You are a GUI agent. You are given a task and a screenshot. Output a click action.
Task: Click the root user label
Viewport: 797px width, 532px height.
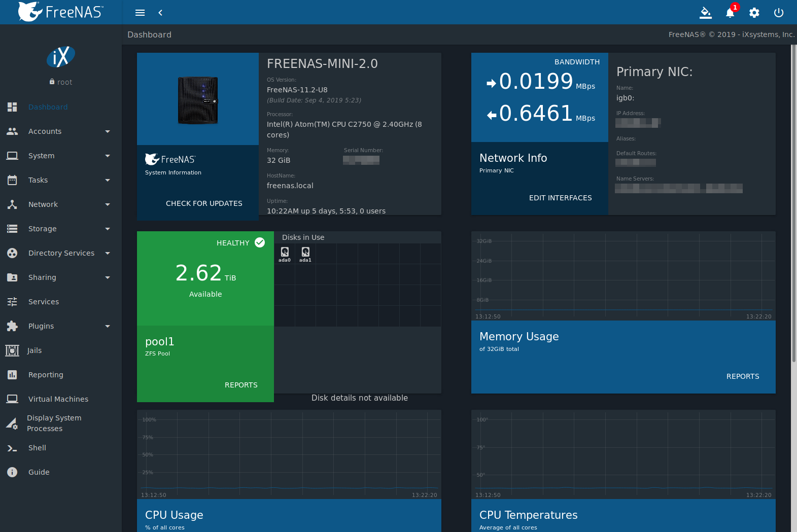[x=64, y=82]
